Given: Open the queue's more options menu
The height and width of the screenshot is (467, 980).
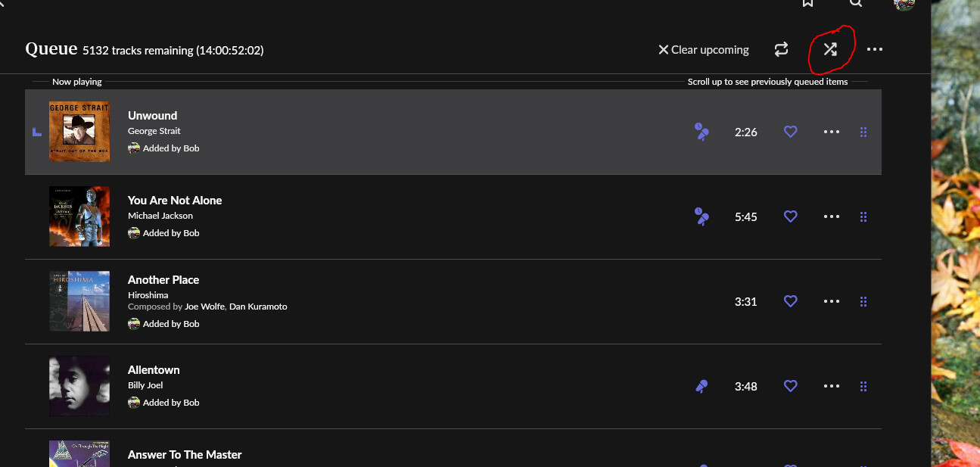Looking at the screenshot, I should coord(875,49).
